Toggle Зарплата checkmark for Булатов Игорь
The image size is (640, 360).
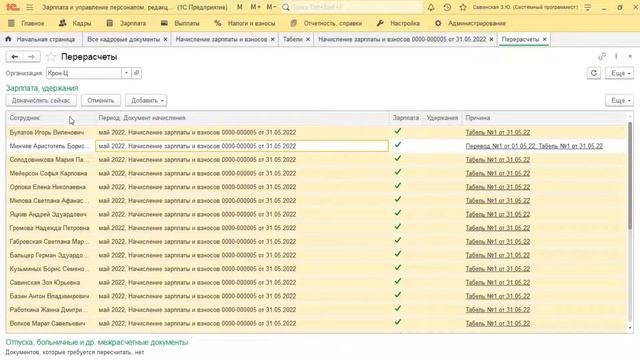pos(398,131)
